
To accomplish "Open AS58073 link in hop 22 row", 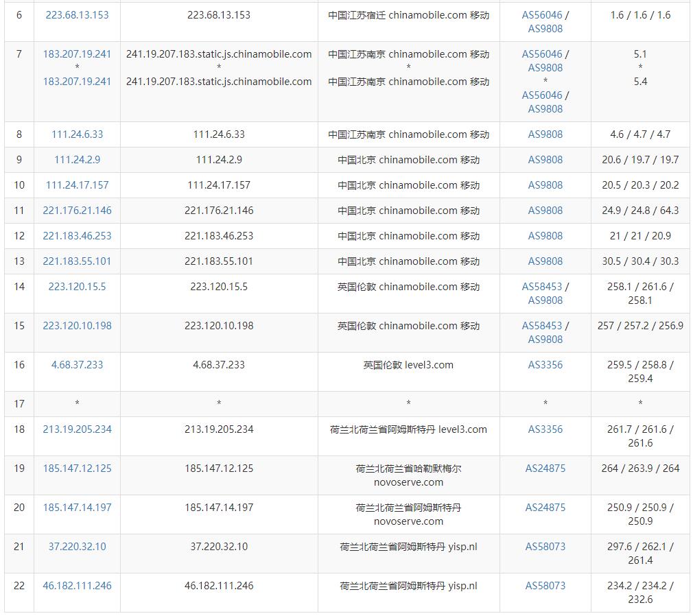I will coord(545,586).
